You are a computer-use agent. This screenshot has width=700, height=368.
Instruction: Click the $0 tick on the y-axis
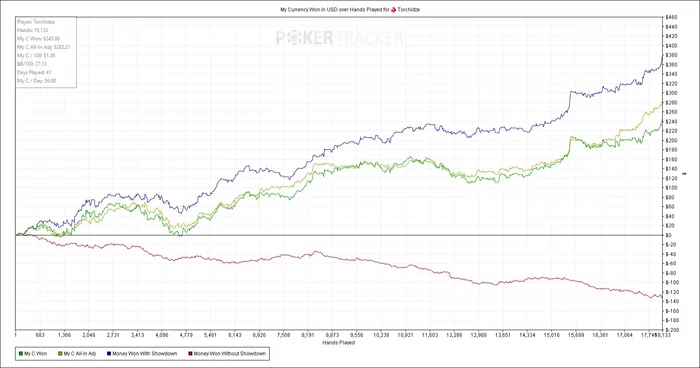669,235
